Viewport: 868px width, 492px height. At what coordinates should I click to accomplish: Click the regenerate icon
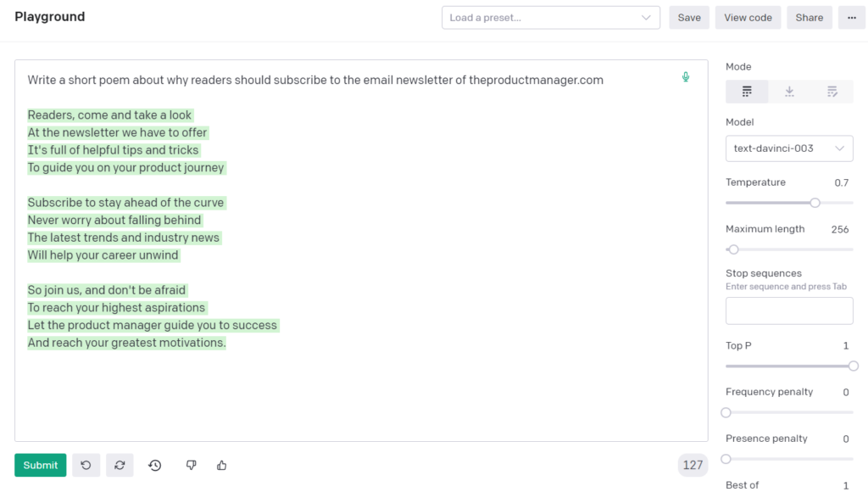[120, 466]
